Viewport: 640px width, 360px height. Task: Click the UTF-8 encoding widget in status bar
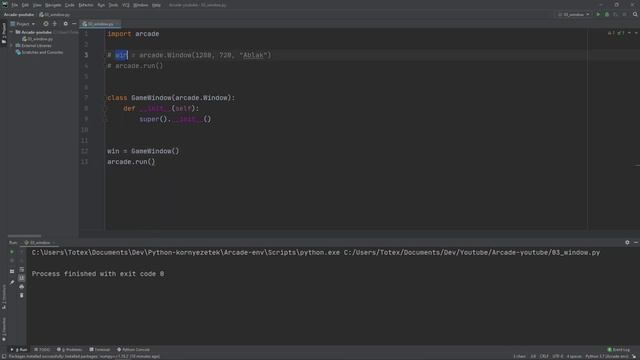click(x=558, y=356)
